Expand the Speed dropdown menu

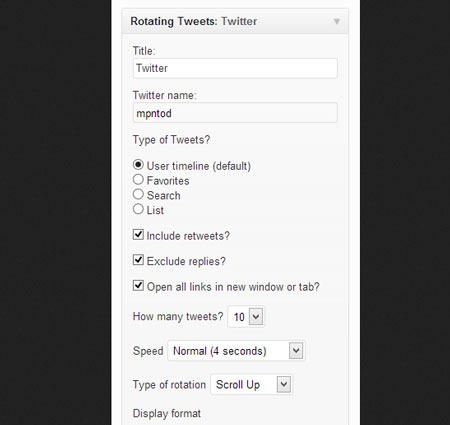(x=236, y=351)
